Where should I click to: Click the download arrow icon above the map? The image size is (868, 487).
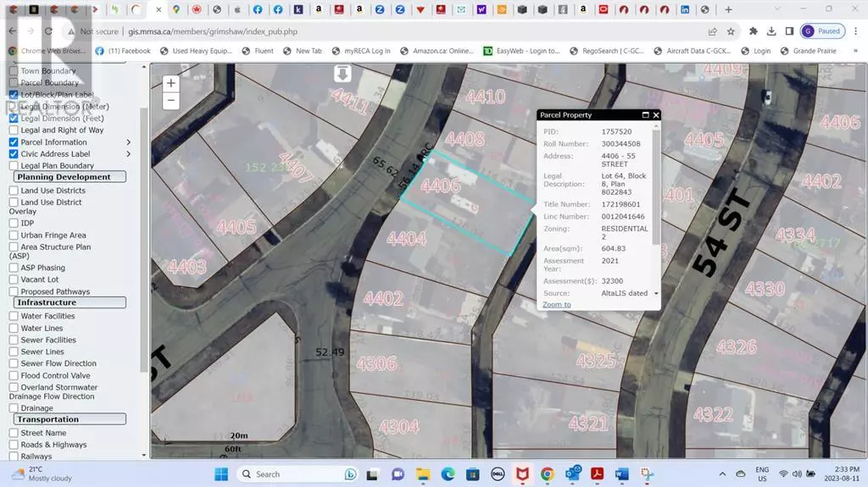coord(342,75)
